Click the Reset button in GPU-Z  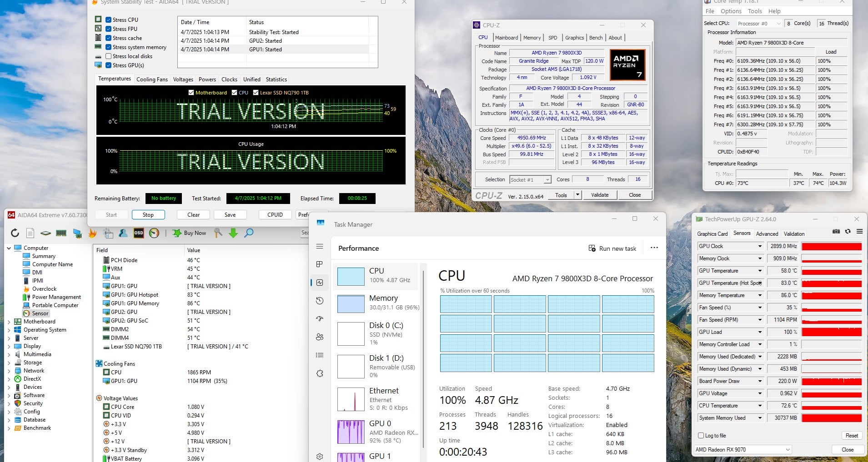(852, 436)
